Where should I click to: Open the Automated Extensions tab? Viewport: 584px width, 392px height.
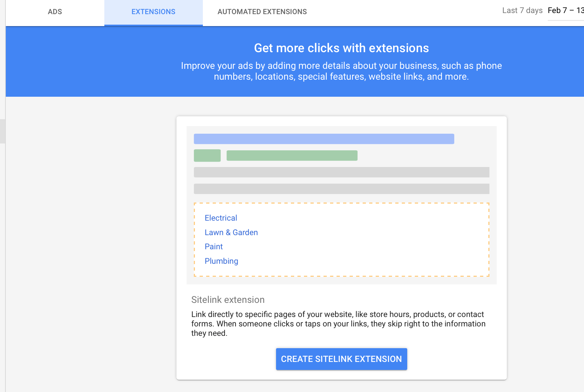262,12
